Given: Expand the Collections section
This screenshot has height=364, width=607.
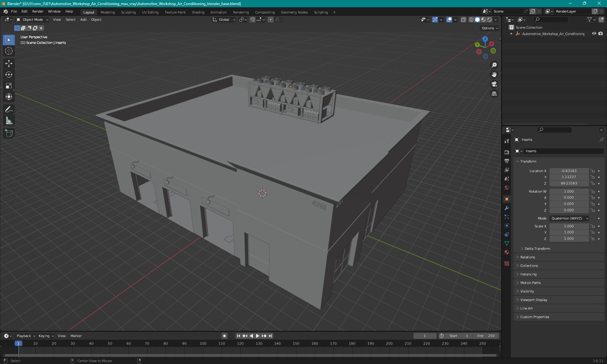Looking at the screenshot, I should pyautogui.click(x=530, y=266).
